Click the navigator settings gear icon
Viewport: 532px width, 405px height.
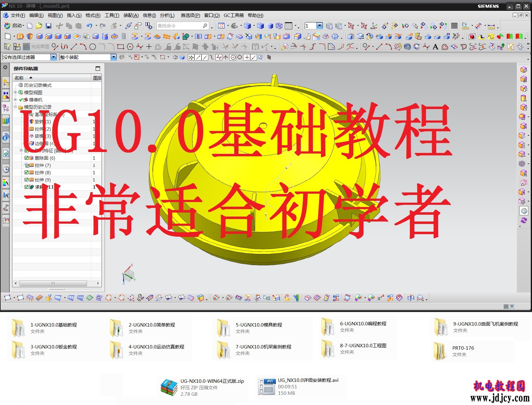tap(5, 67)
